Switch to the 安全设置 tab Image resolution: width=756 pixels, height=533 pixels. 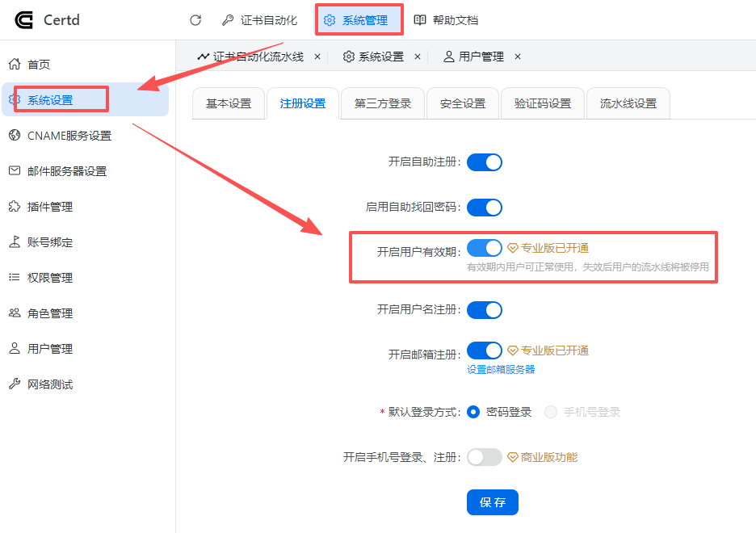pyautogui.click(x=462, y=103)
